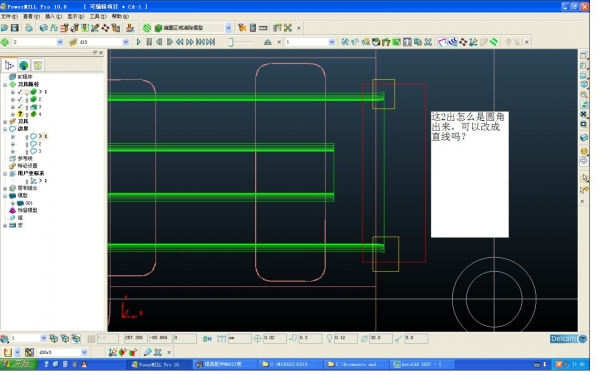Toggle the light bulb on toolpath 3
Screen dimensions: 600x375
click(x=27, y=107)
